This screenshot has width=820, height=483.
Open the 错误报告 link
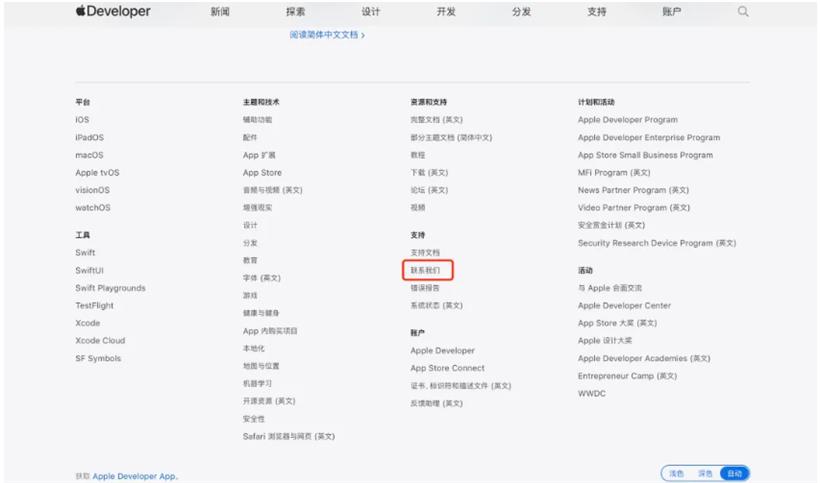click(425, 288)
